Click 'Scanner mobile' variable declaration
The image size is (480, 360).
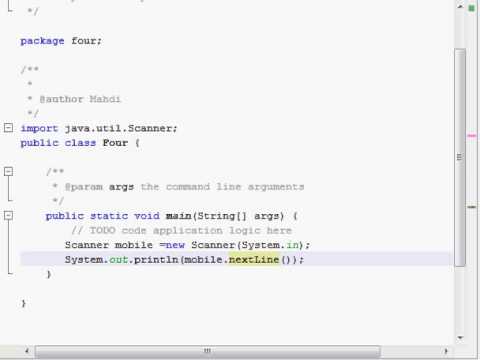109,245
